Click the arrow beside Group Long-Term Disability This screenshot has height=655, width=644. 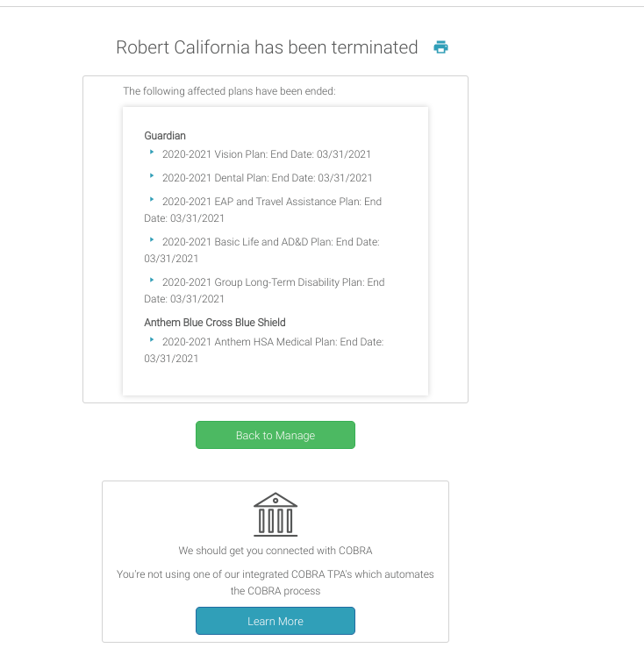[x=152, y=281]
